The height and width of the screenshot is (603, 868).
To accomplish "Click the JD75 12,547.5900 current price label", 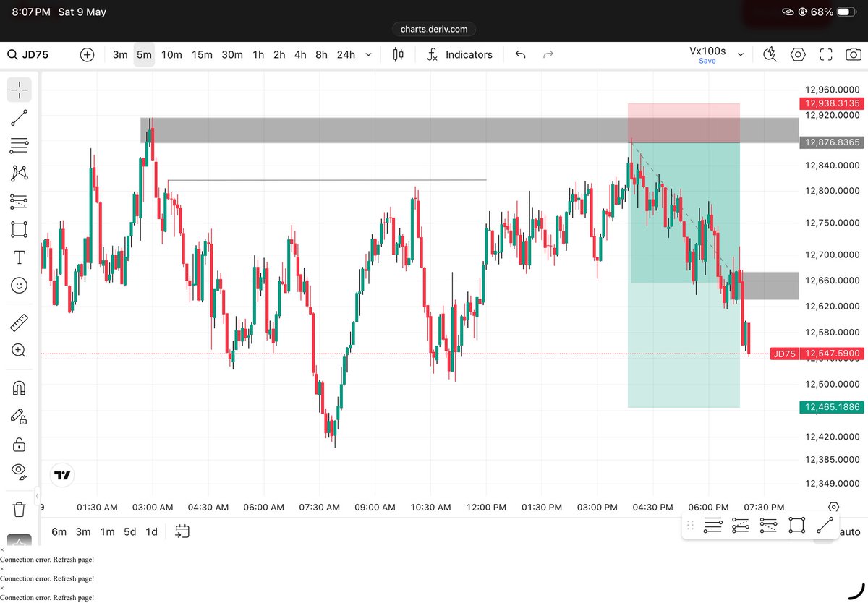I will click(817, 354).
